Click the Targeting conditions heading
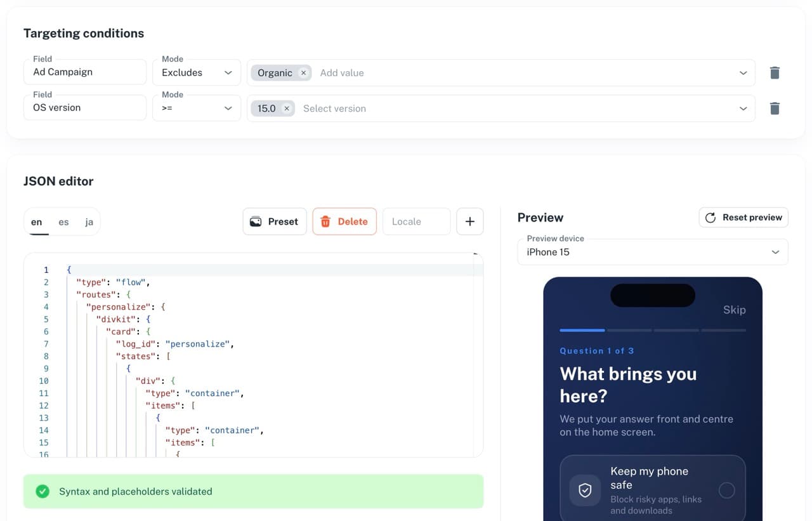 point(84,34)
